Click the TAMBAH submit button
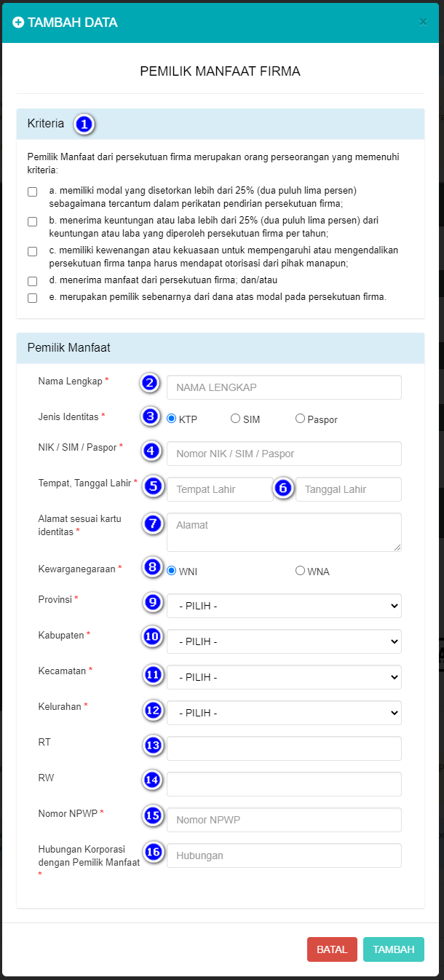Screen dimensions: 444x980 [x=393, y=949]
